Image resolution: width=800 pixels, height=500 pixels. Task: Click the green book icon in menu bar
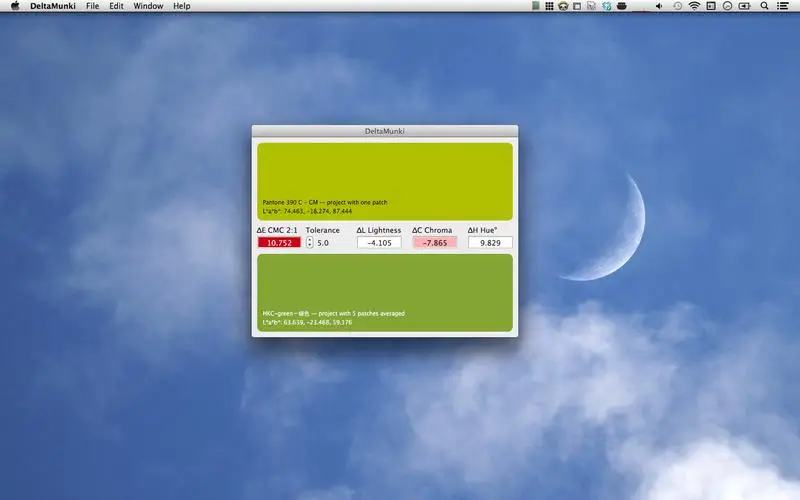pyautogui.click(x=535, y=6)
